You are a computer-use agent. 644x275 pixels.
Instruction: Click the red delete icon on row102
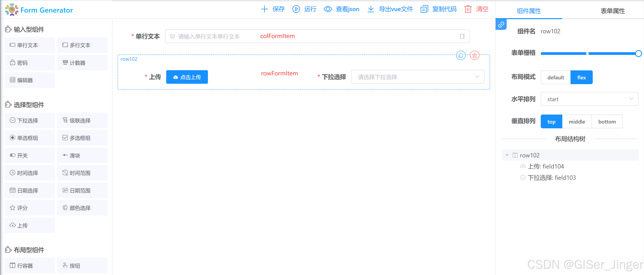pos(475,55)
